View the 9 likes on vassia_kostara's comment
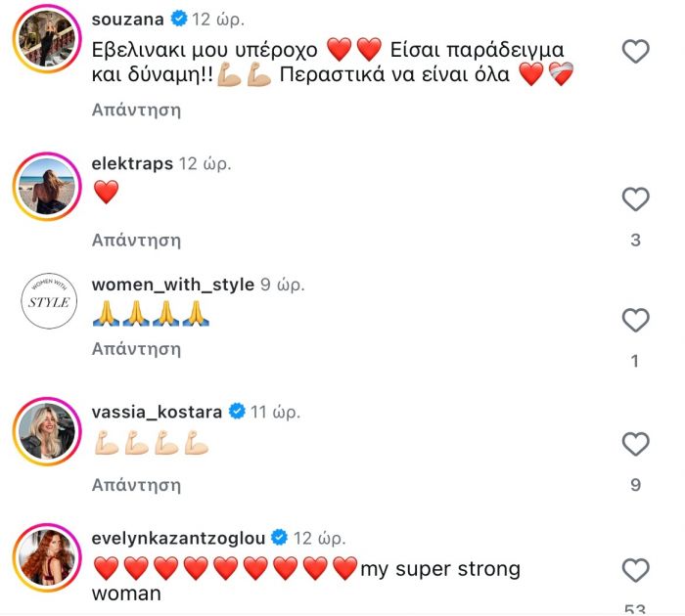 point(636,483)
